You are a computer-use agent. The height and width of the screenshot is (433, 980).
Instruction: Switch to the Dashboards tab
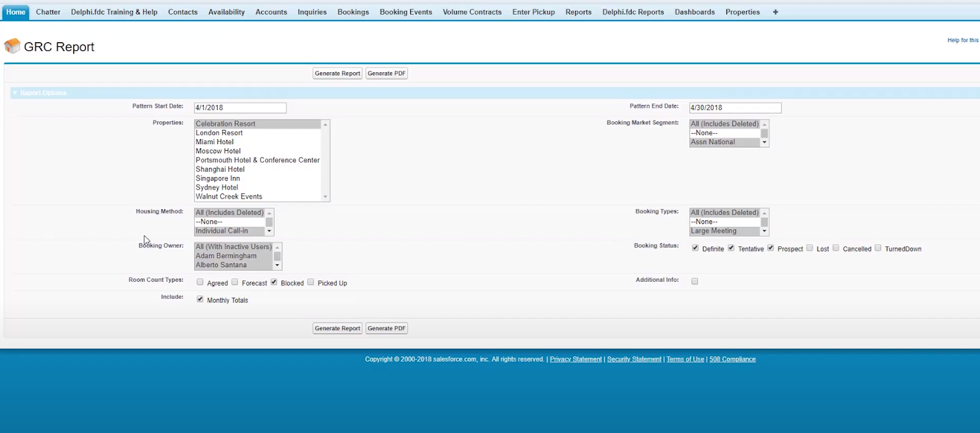click(695, 12)
